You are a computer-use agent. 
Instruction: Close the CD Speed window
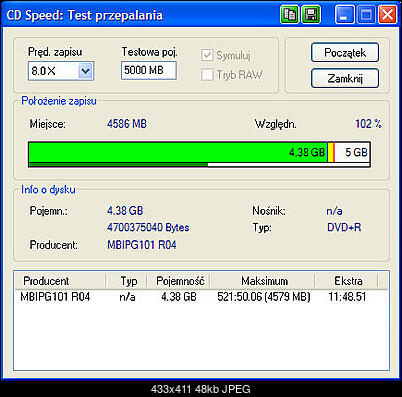tap(387, 15)
